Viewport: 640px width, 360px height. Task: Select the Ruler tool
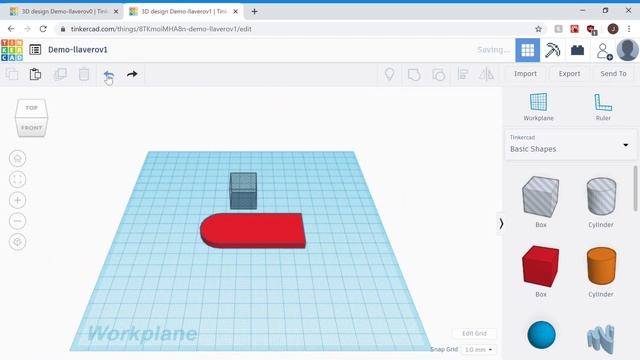click(603, 107)
